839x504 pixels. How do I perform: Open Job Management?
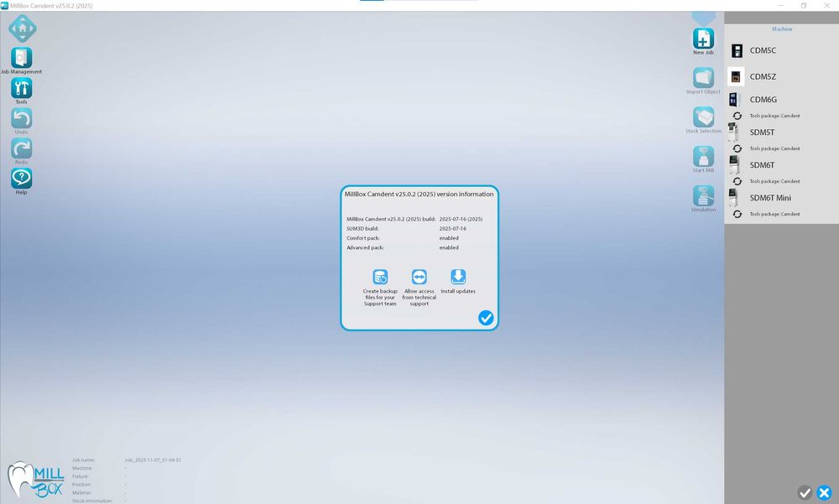tap(22, 58)
